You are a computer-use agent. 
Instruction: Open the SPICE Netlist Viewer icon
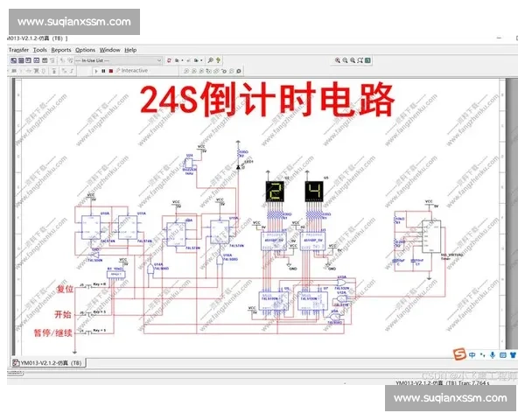click(28, 60)
